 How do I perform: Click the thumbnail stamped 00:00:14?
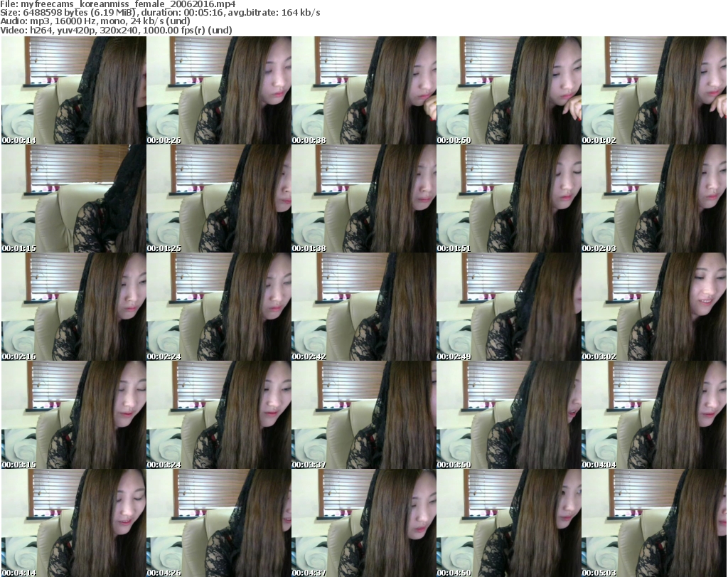point(74,90)
